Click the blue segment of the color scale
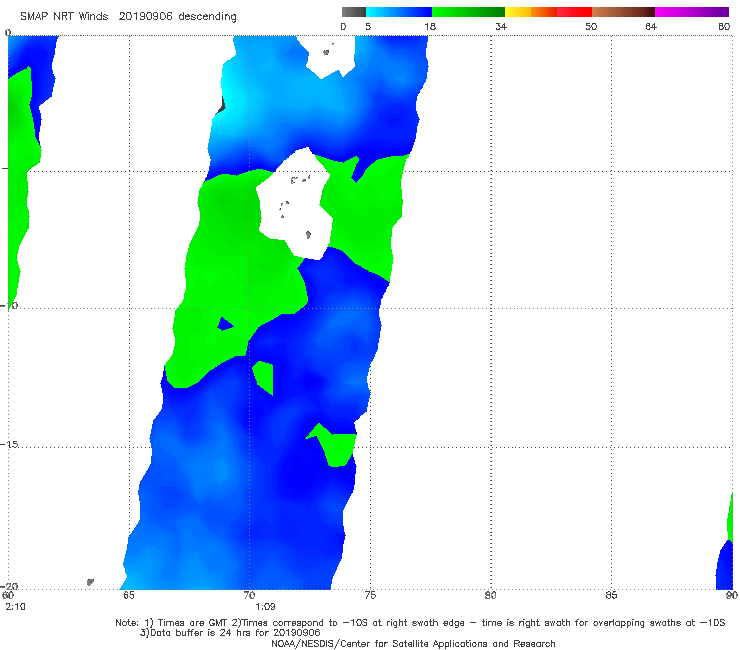Image resolution: width=740 pixels, height=650 pixels. [399, 12]
